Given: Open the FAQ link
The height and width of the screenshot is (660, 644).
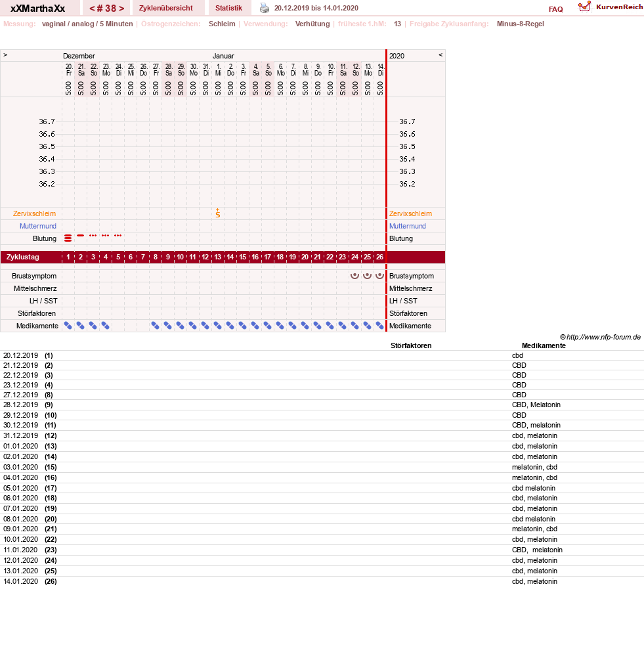Looking at the screenshot, I should 555,9.
